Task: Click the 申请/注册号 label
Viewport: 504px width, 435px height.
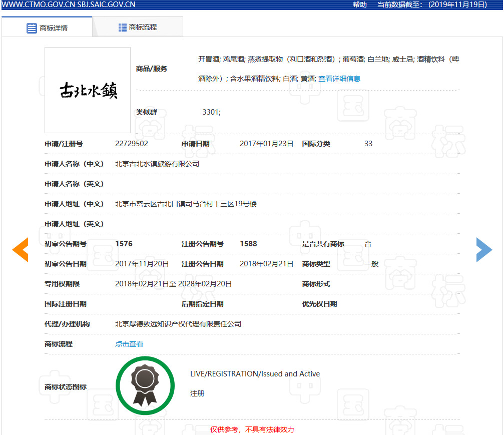Action: [64, 143]
